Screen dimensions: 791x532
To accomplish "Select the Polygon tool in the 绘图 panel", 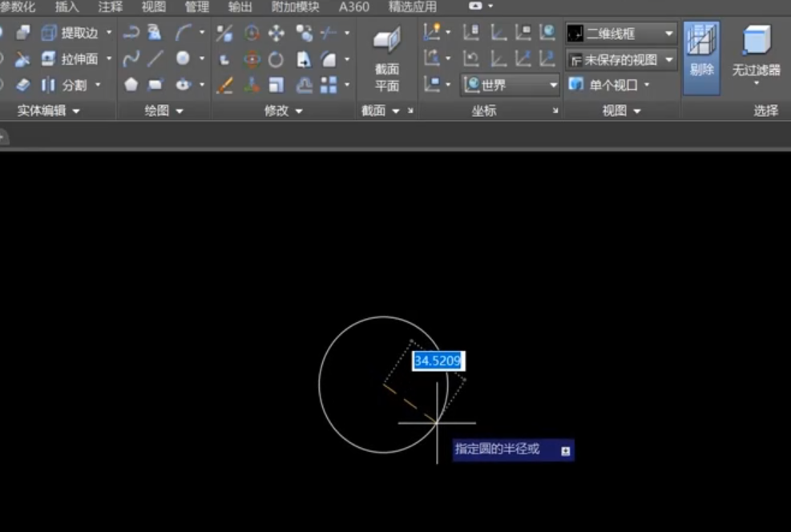I will click(131, 84).
